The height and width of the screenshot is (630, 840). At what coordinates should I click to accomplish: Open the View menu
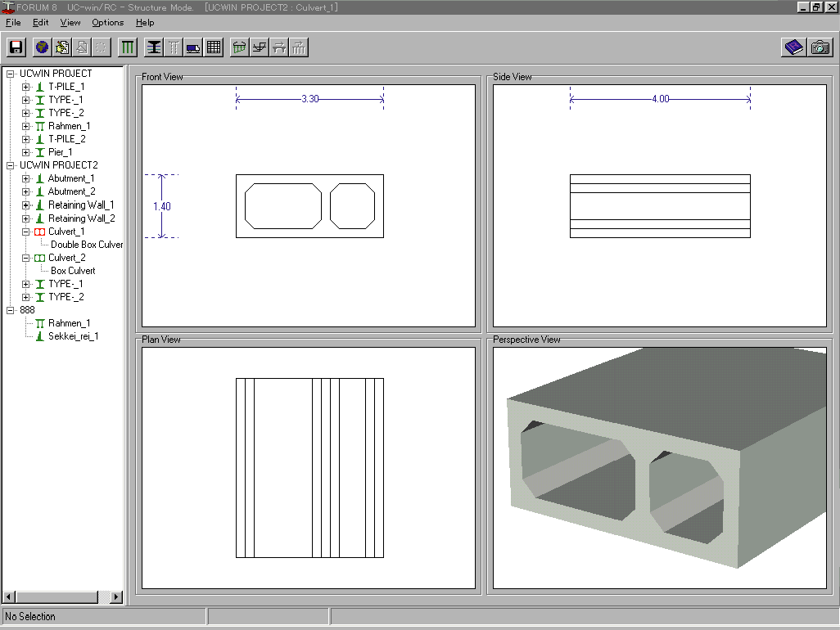pyautogui.click(x=70, y=23)
